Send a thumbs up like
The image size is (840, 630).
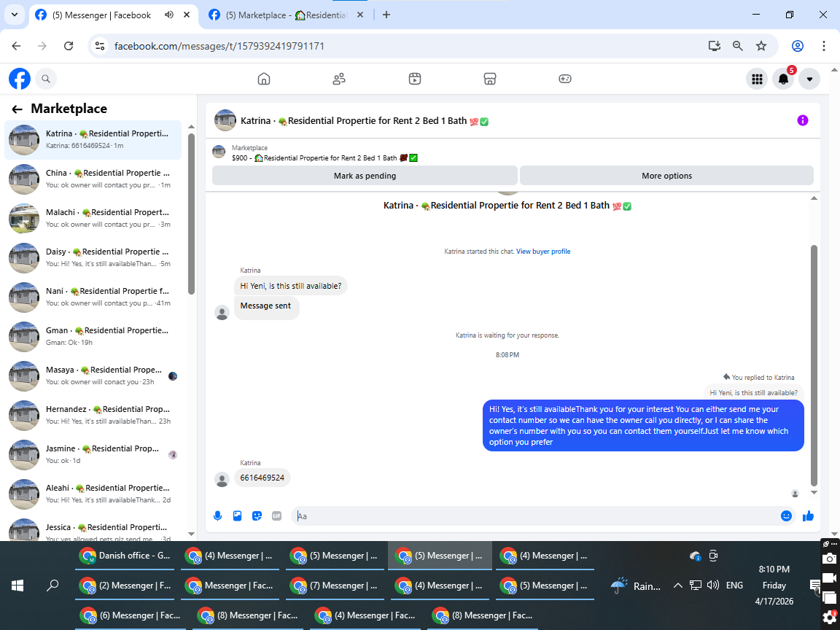point(809,516)
